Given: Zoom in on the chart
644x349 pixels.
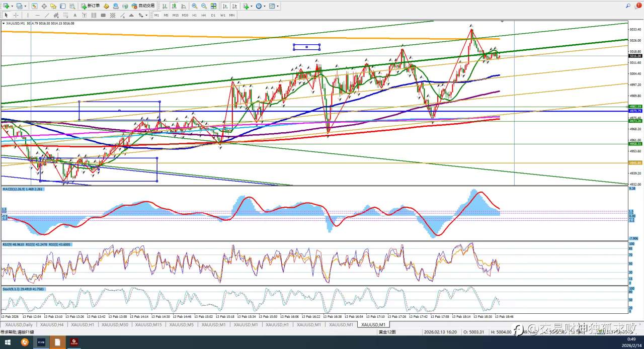Looking at the screenshot, I should pyautogui.click(x=195, y=6).
